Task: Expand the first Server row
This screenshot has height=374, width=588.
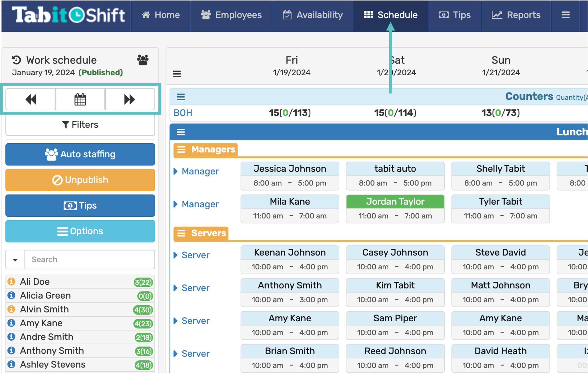Action: coord(176,255)
